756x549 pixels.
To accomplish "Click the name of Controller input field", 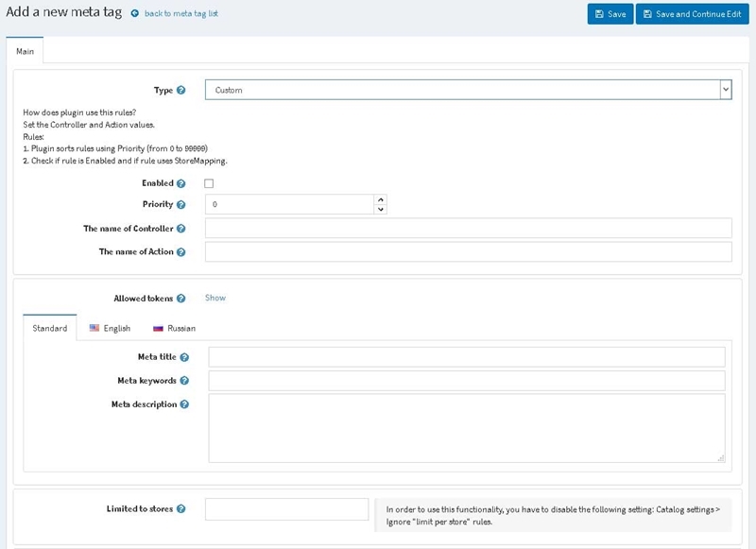I will (468, 228).
